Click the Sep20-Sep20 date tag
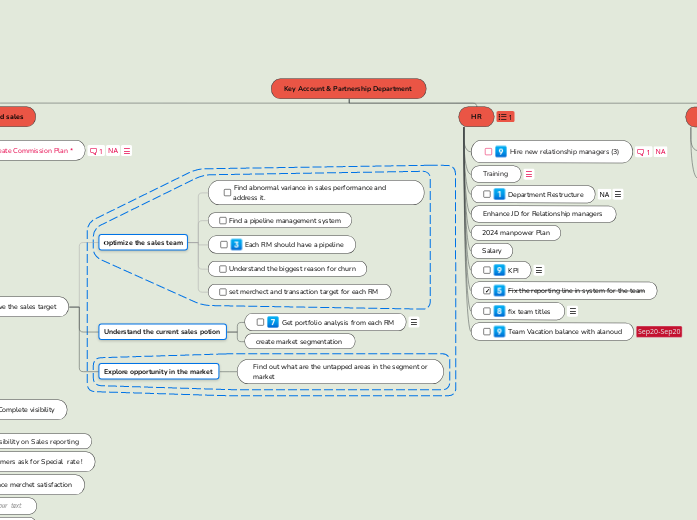This screenshot has width=697, height=520. [x=658, y=332]
